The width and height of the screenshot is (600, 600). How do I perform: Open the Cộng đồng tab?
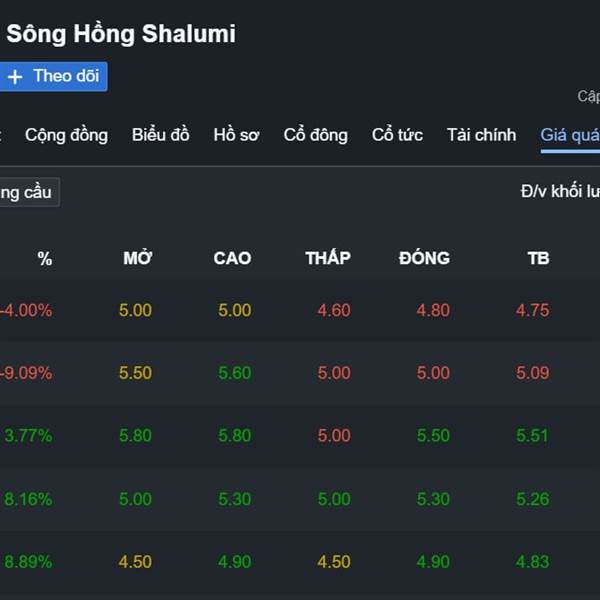(66, 135)
